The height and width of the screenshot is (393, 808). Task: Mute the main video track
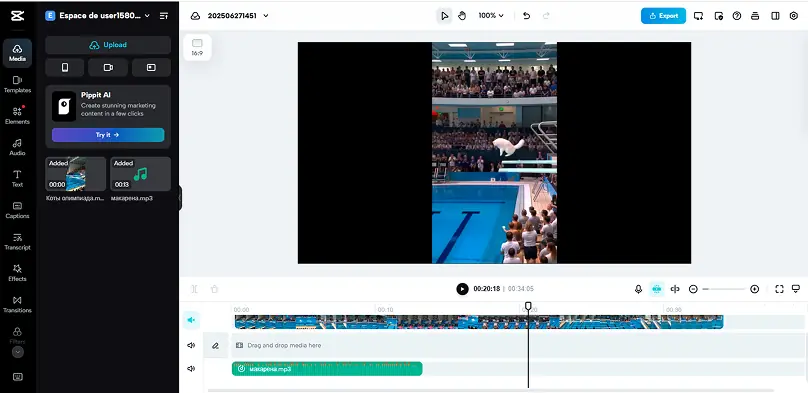[191, 320]
